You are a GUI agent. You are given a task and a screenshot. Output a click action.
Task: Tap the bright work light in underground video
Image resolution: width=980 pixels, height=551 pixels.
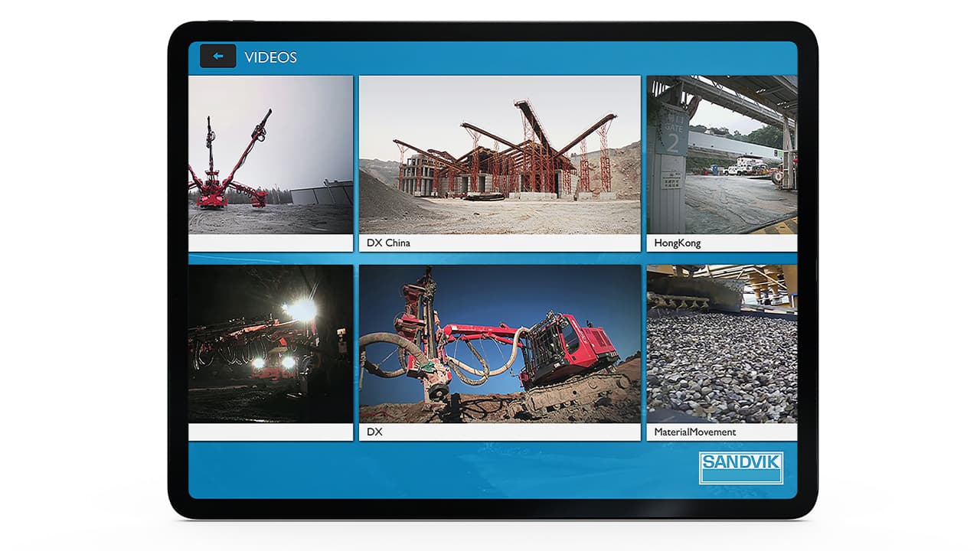coord(300,309)
